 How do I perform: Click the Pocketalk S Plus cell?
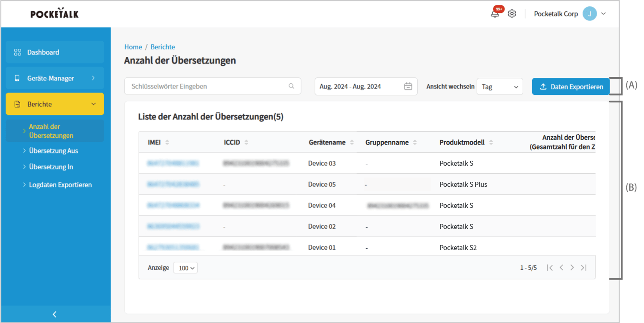(463, 184)
